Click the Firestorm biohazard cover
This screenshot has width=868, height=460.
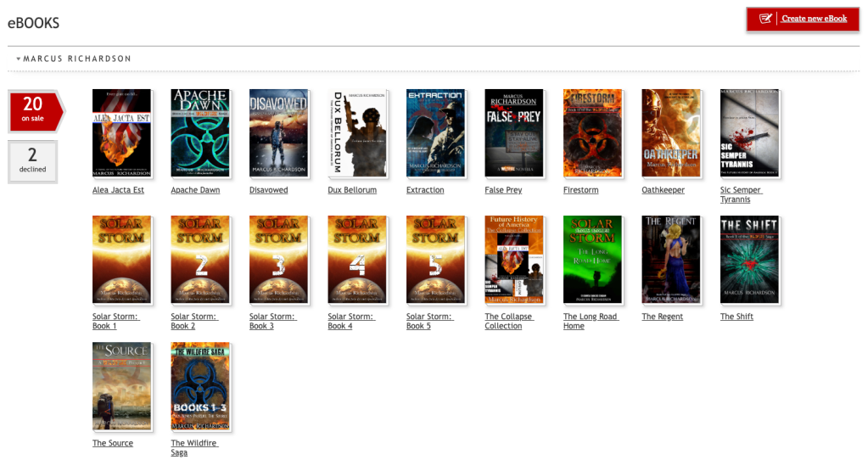pos(592,132)
